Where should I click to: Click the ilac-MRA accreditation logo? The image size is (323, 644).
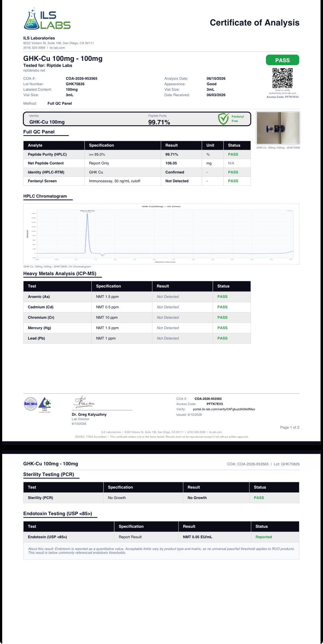click(x=30, y=404)
